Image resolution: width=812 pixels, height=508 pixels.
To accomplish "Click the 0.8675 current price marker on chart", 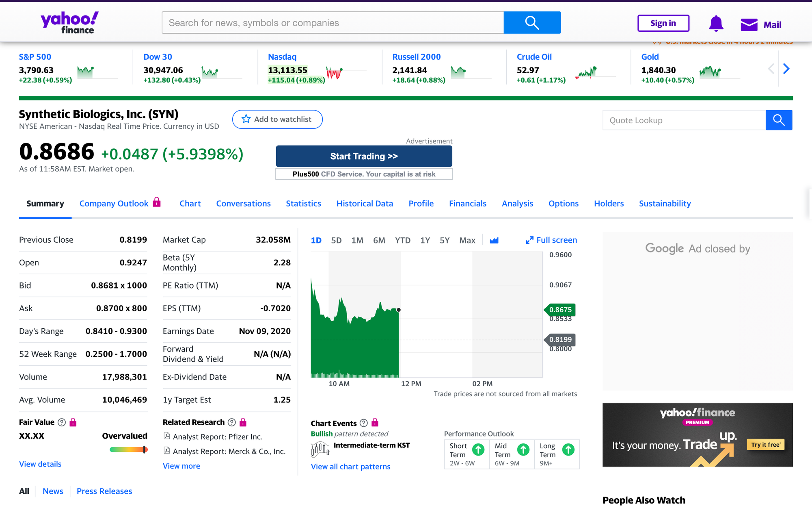I will point(560,310).
